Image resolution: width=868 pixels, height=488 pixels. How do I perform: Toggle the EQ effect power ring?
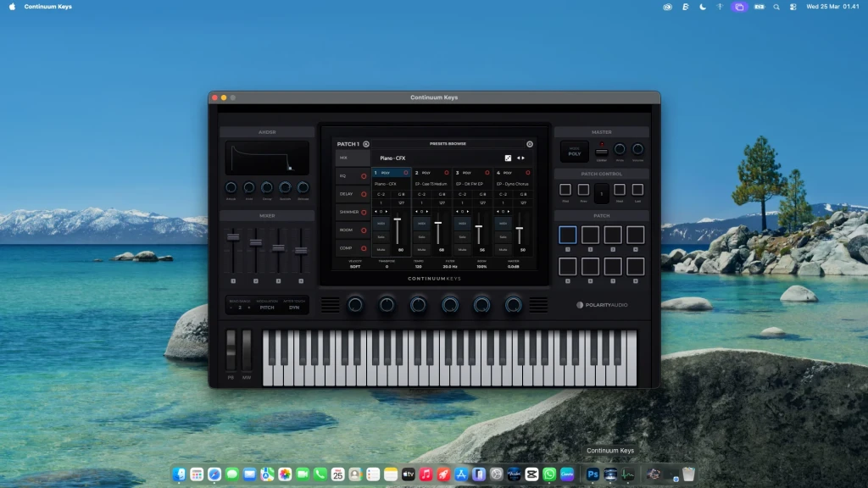pyautogui.click(x=364, y=176)
